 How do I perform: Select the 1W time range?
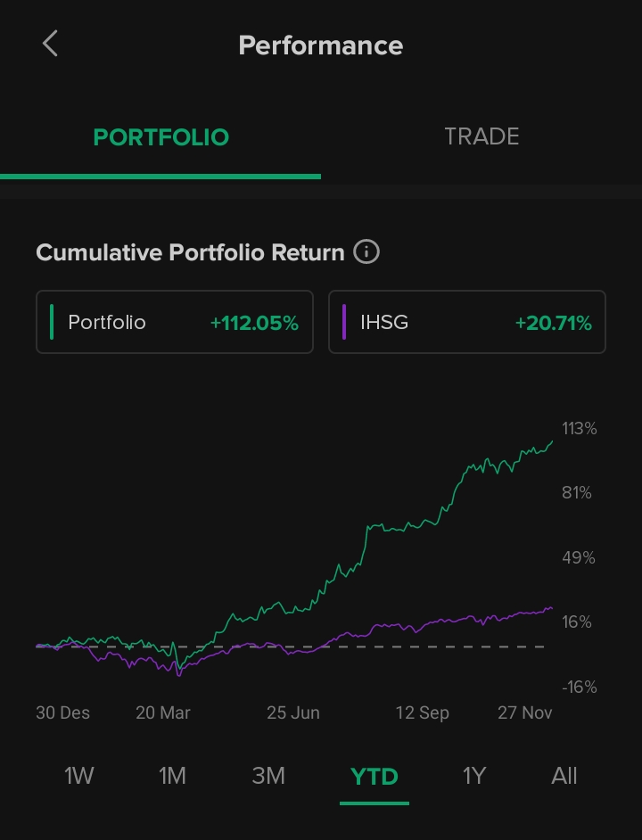click(79, 776)
